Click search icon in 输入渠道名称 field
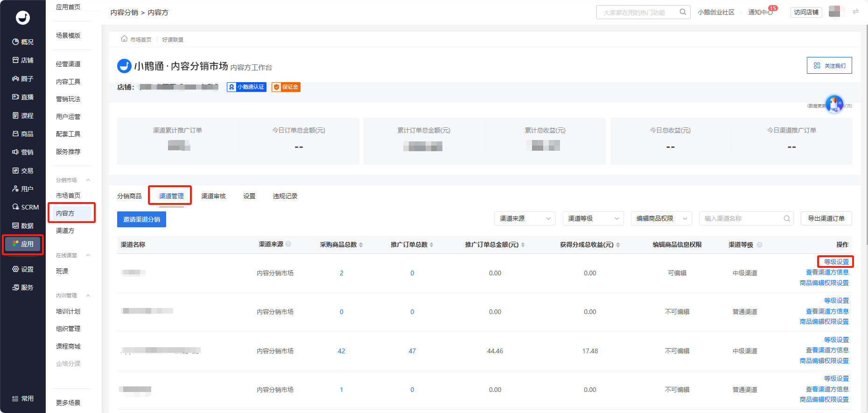The height and width of the screenshot is (413, 868). click(x=787, y=218)
